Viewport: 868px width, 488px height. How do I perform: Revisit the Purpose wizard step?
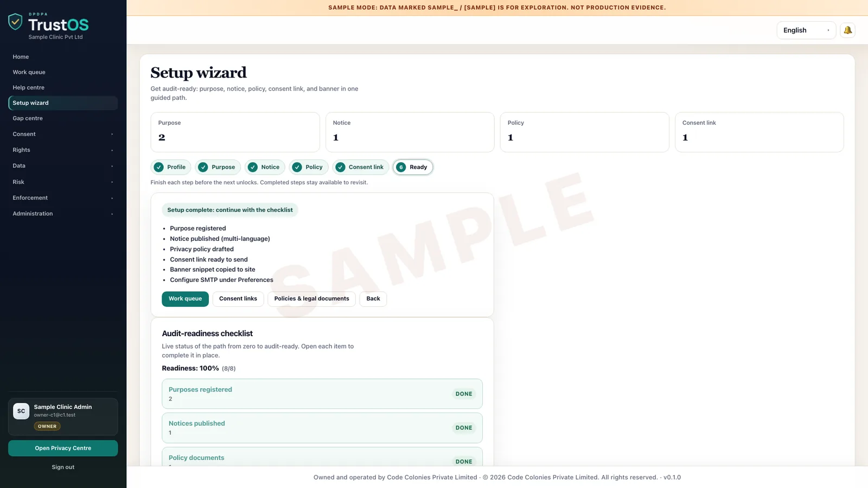coord(218,167)
